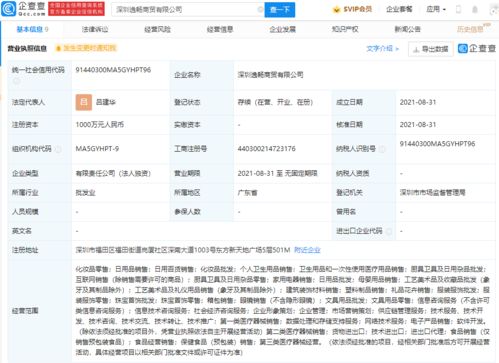Viewport: 499px width, 363px height.
Task: Select the 登记状态 value 存续
Action: [x=275, y=102]
